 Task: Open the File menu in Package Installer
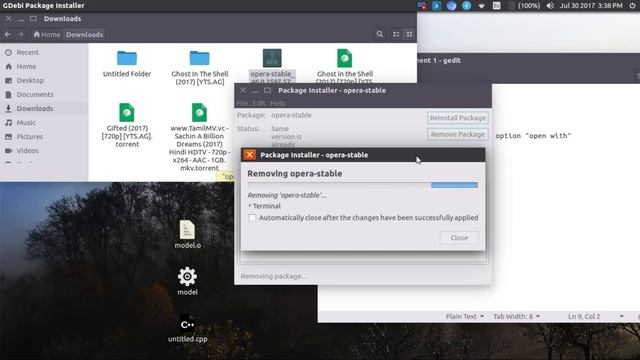pyautogui.click(x=242, y=103)
